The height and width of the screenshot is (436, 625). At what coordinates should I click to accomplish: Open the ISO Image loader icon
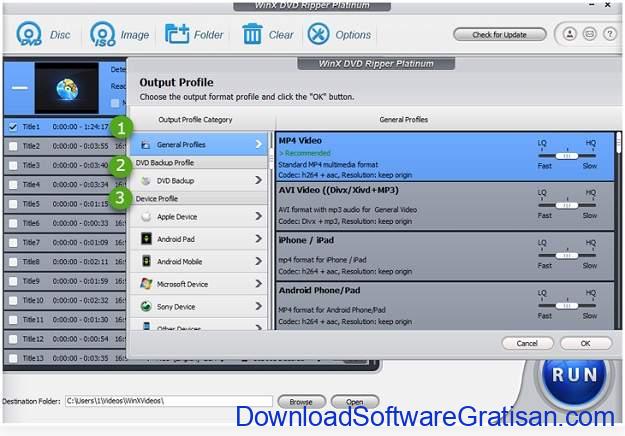pos(101,35)
